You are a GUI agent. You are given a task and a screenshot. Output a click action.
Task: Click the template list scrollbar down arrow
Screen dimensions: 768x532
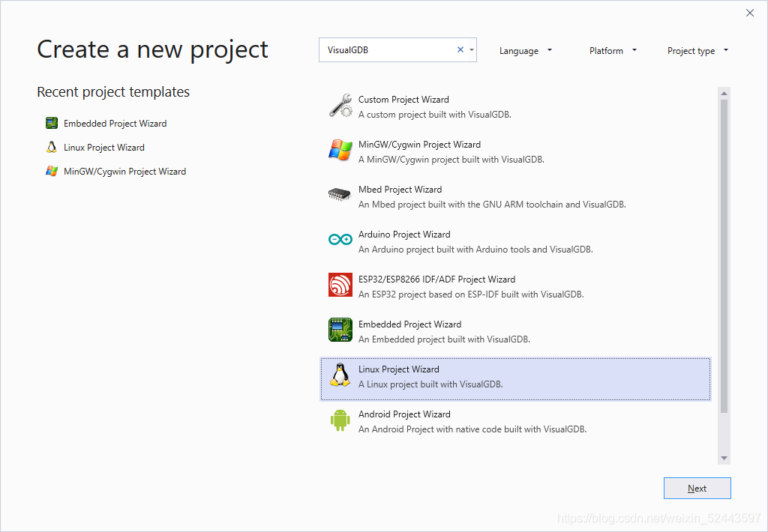pyautogui.click(x=724, y=458)
